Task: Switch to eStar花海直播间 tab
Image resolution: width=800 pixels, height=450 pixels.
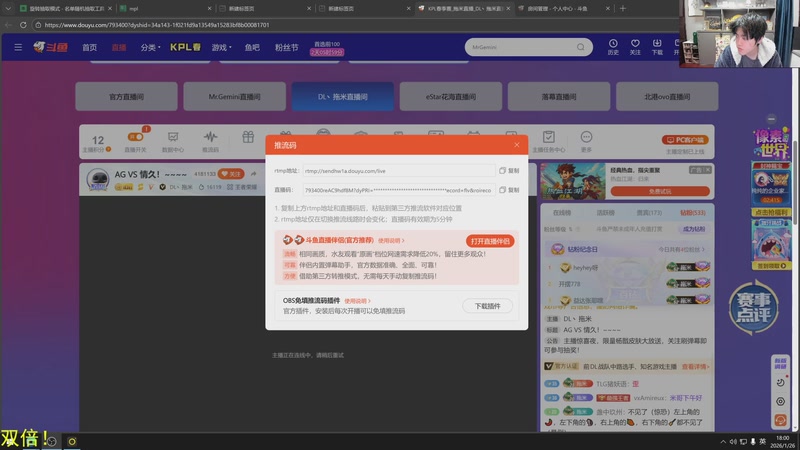Action: pos(451,96)
